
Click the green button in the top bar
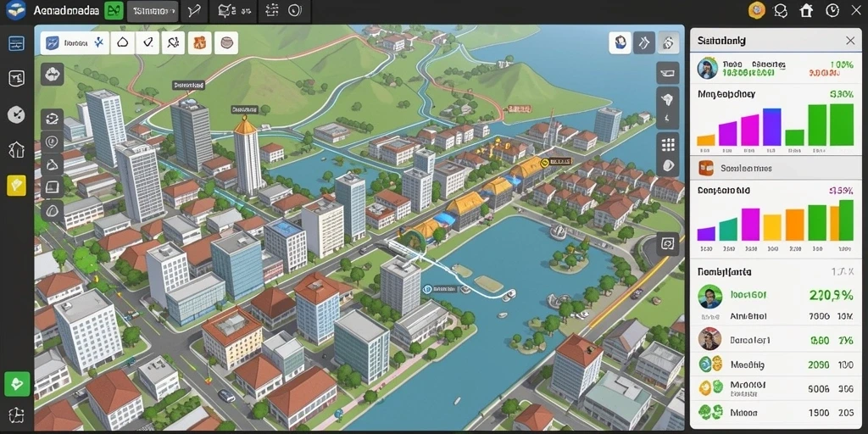(114, 10)
